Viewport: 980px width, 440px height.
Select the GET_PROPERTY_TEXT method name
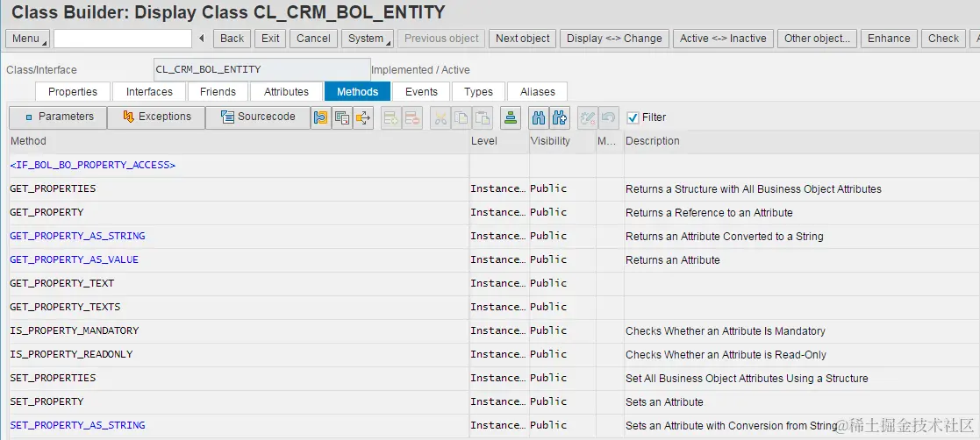click(62, 283)
